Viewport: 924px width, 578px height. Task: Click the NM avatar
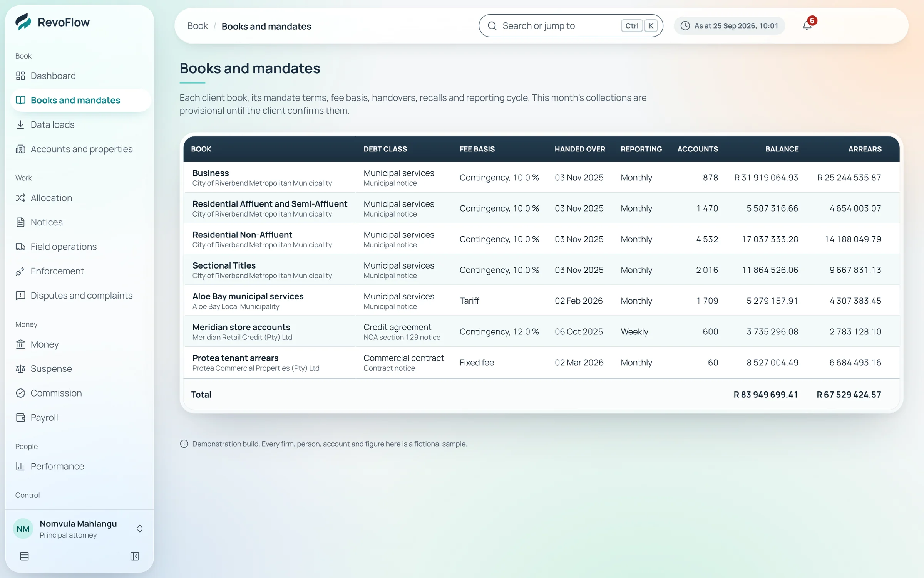pyautogui.click(x=23, y=529)
